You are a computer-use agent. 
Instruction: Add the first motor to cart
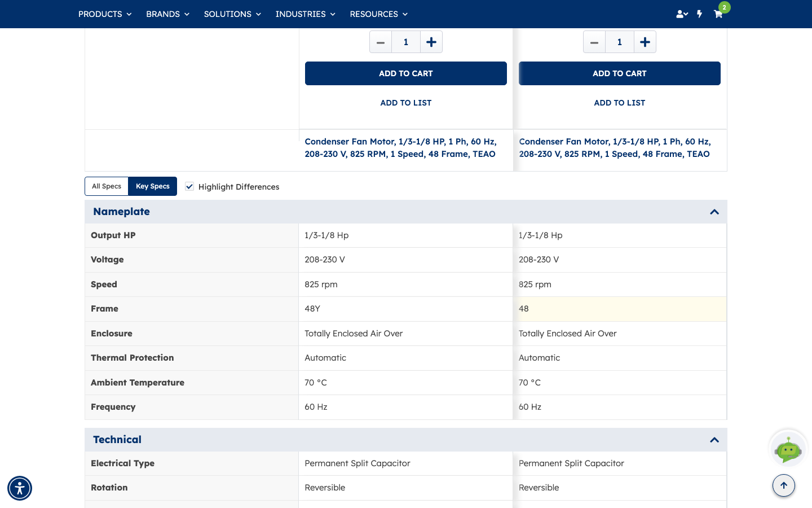tap(406, 73)
